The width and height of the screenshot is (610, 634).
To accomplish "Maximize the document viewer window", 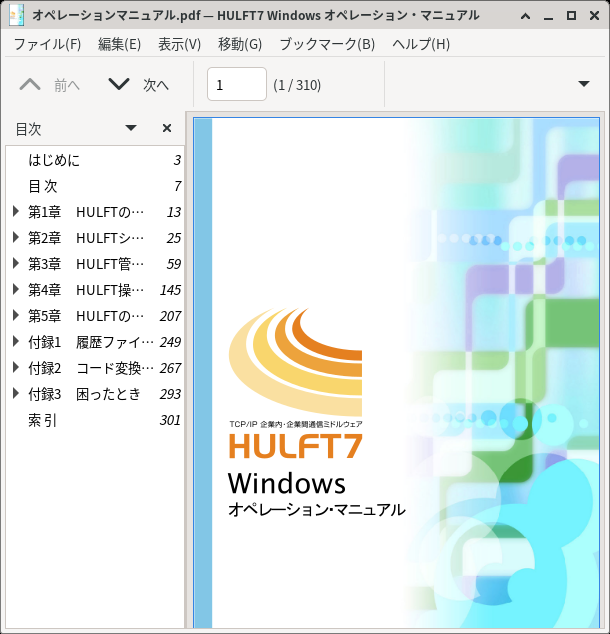I will click(x=571, y=15).
